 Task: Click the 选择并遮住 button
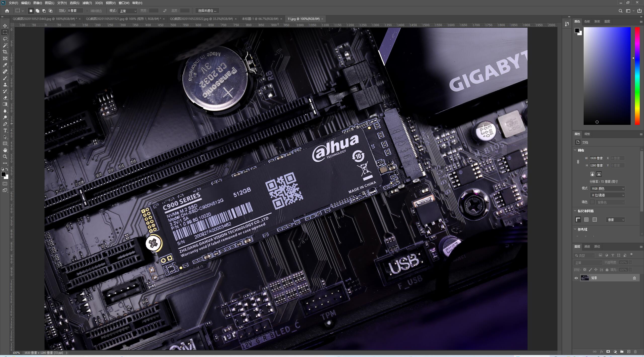[207, 11]
